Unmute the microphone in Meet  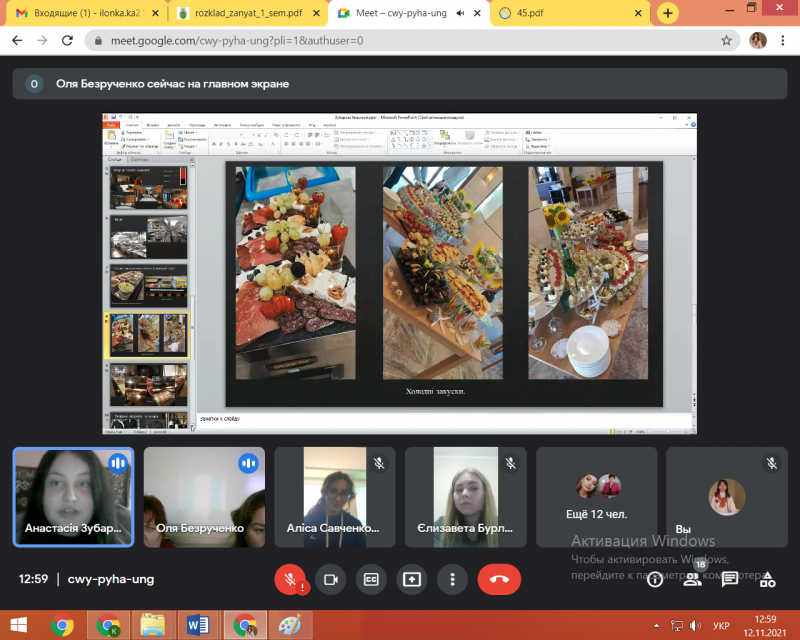pos(290,579)
